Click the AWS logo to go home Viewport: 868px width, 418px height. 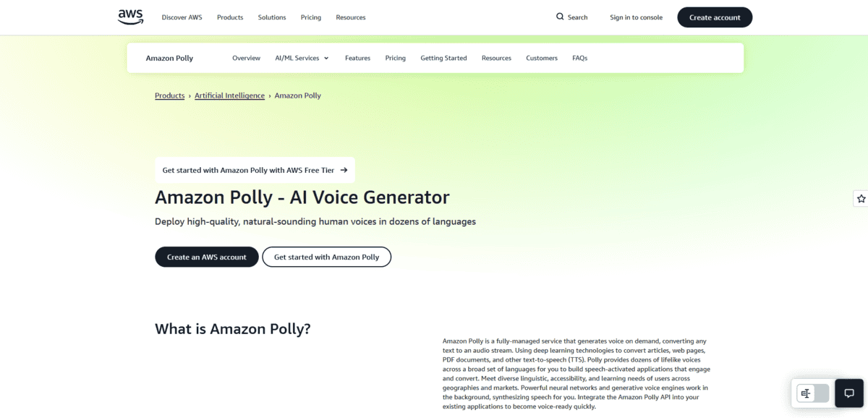129,17
